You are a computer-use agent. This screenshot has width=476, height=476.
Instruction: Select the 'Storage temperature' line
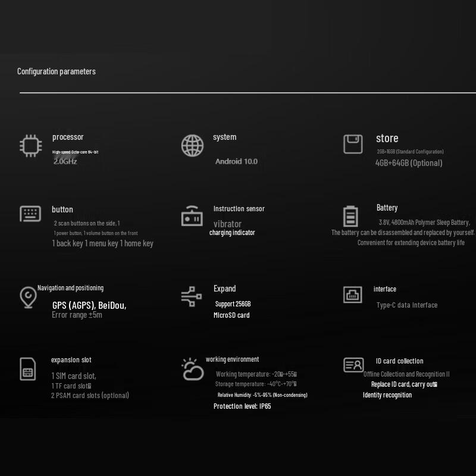pos(256,384)
